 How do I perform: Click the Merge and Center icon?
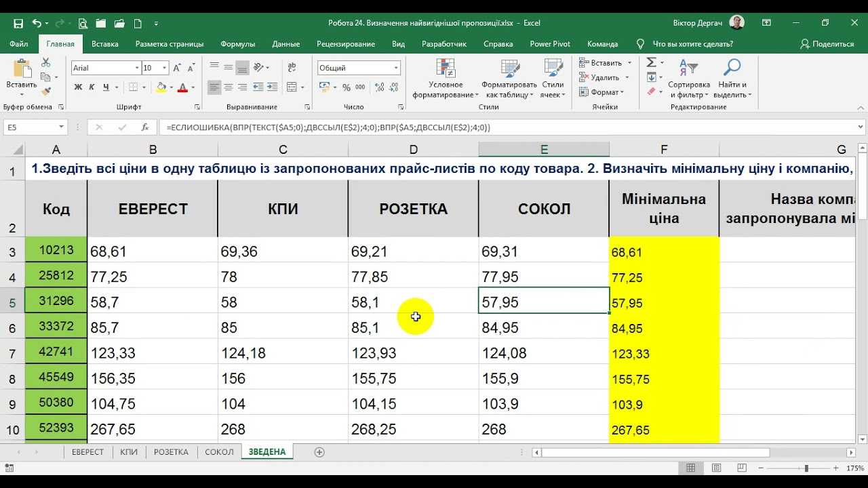292,87
